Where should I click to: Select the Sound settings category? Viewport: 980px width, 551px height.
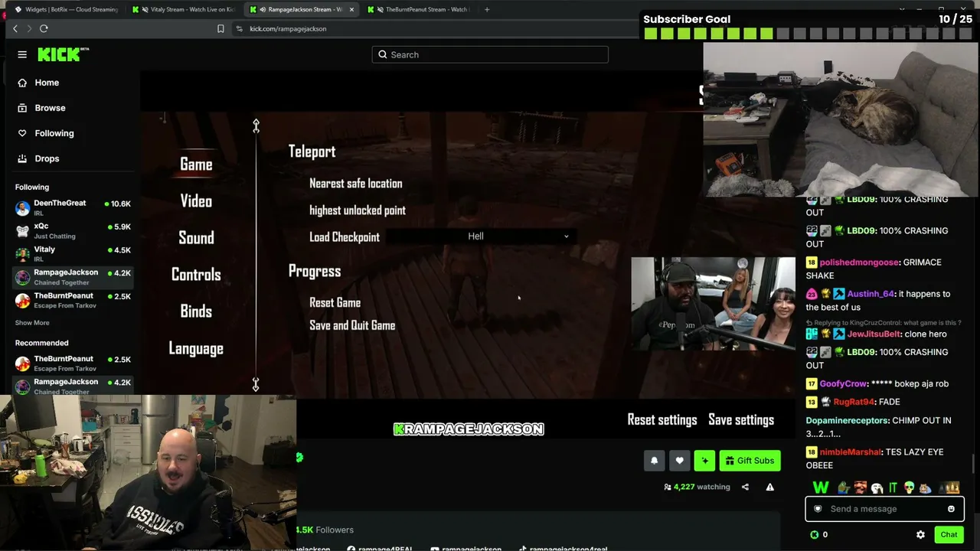[196, 238]
